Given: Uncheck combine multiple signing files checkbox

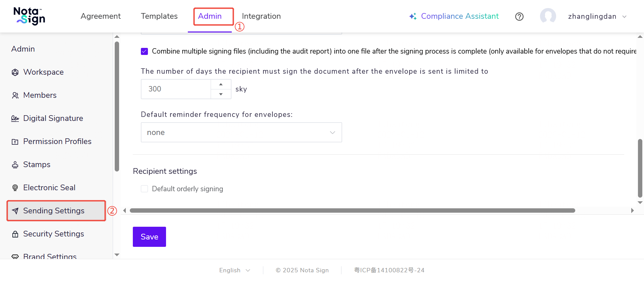Looking at the screenshot, I should pos(145,51).
